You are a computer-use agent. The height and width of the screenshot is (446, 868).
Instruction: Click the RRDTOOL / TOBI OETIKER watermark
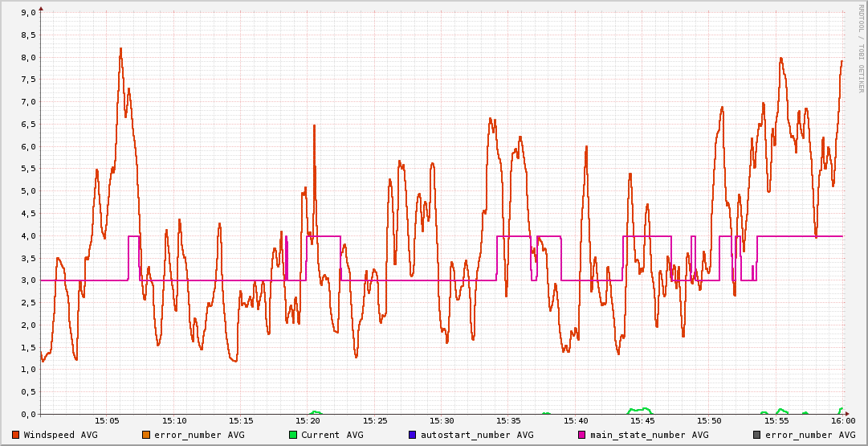[860, 47]
